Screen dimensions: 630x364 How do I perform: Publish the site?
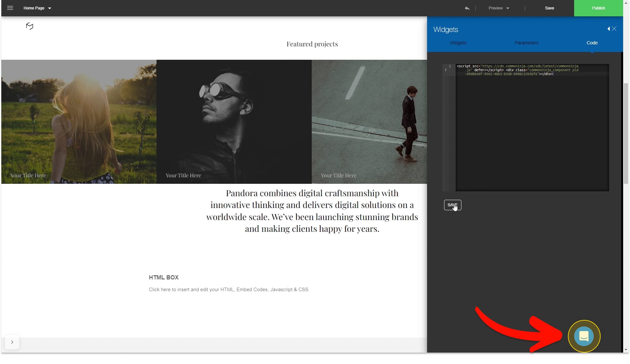tap(598, 8)
